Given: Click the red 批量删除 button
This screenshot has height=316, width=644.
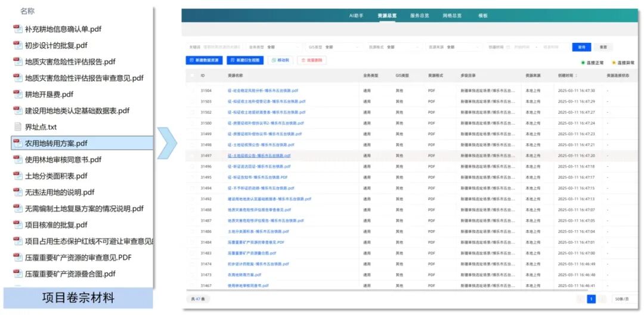Looking at the screenshot, I should [x=312, y=60].
